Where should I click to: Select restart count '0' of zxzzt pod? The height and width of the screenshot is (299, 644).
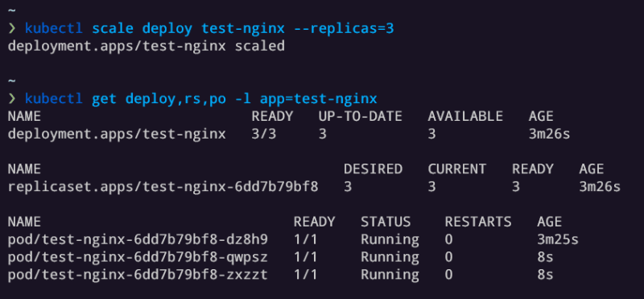[x=448, y=275]
